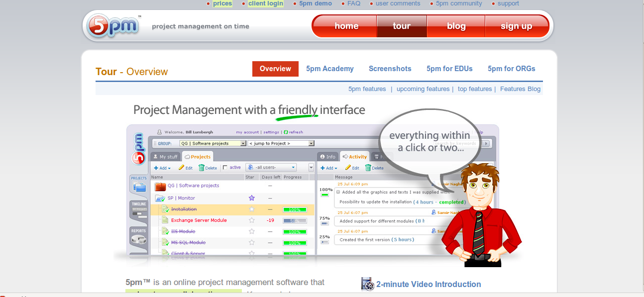644x297 pixels.
Task: Switch to the Screenshots tab
Action: click(x=390, y=69)
